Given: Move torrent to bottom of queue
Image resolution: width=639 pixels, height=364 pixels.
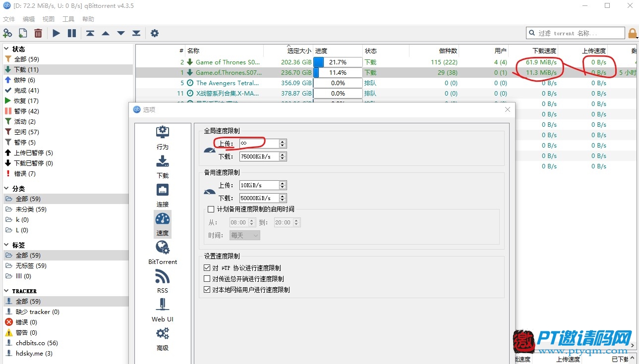Looking at the screenshot, I should pyautogui.click(x=136, y=33).
